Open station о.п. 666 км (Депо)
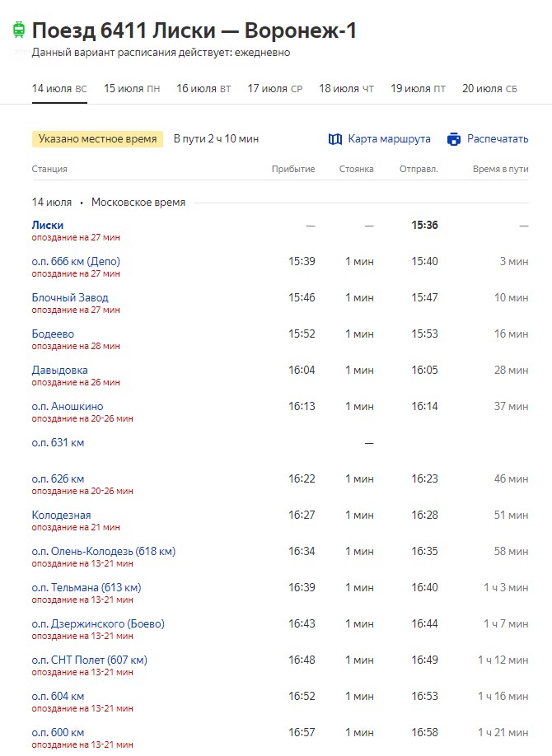 76,261
